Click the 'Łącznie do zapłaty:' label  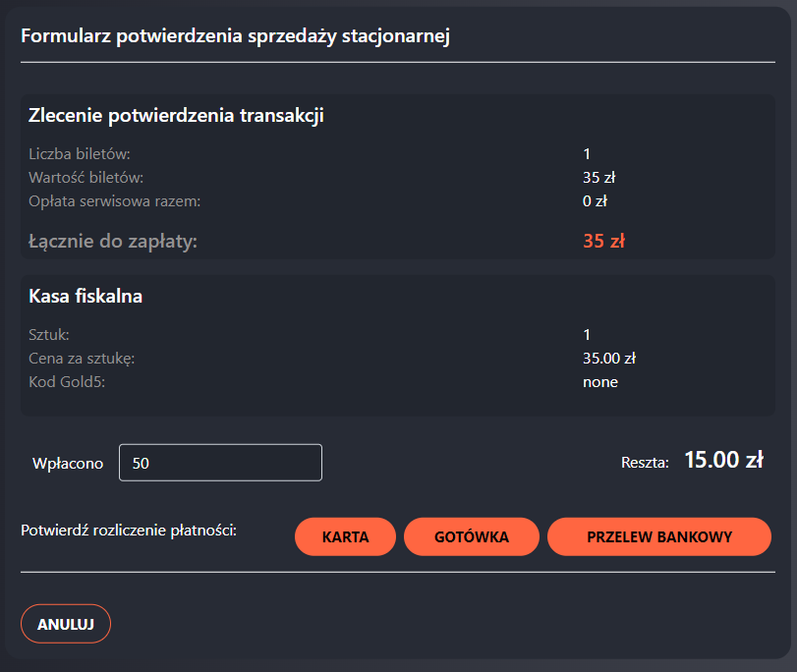point(113,241)
